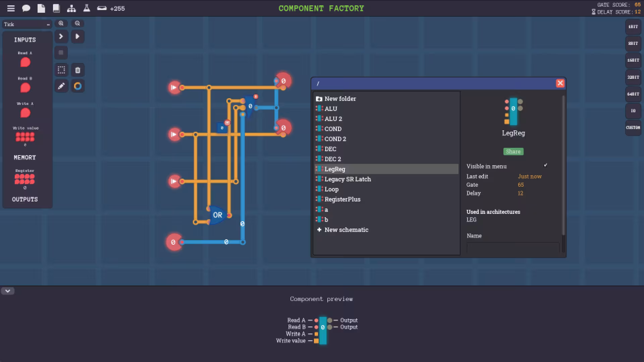The width and height of the screenshot is (644, 362).
Task: Select the LegReg schematic row
Action: 386,169
